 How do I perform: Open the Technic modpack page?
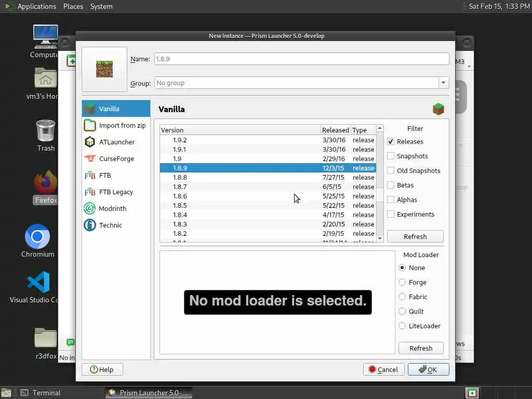(116, 225)
